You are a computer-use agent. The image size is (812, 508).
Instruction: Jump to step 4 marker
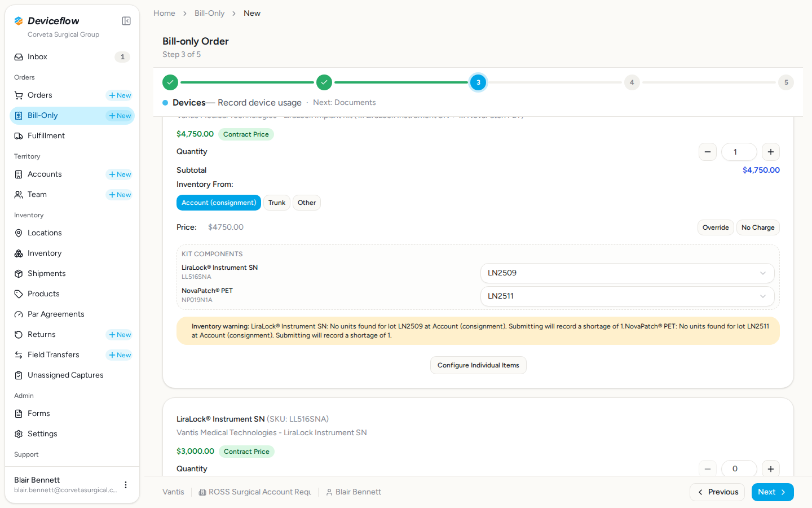click(632, 82)
